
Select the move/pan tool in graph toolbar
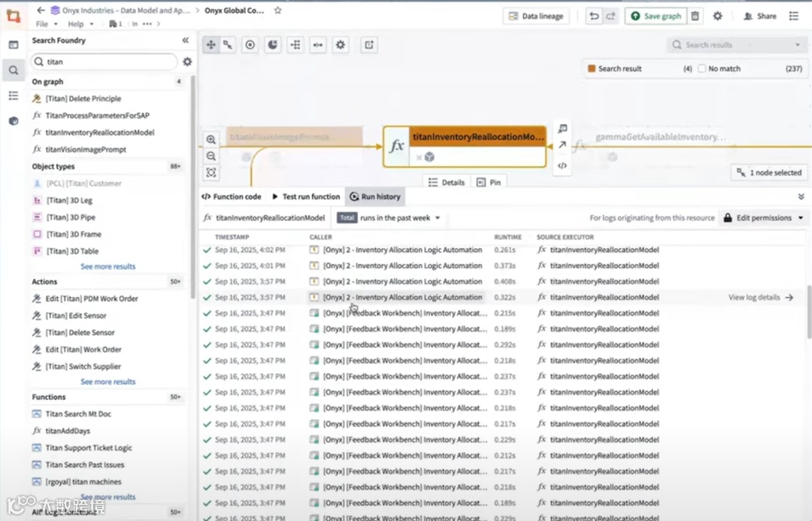coord(211,45)
